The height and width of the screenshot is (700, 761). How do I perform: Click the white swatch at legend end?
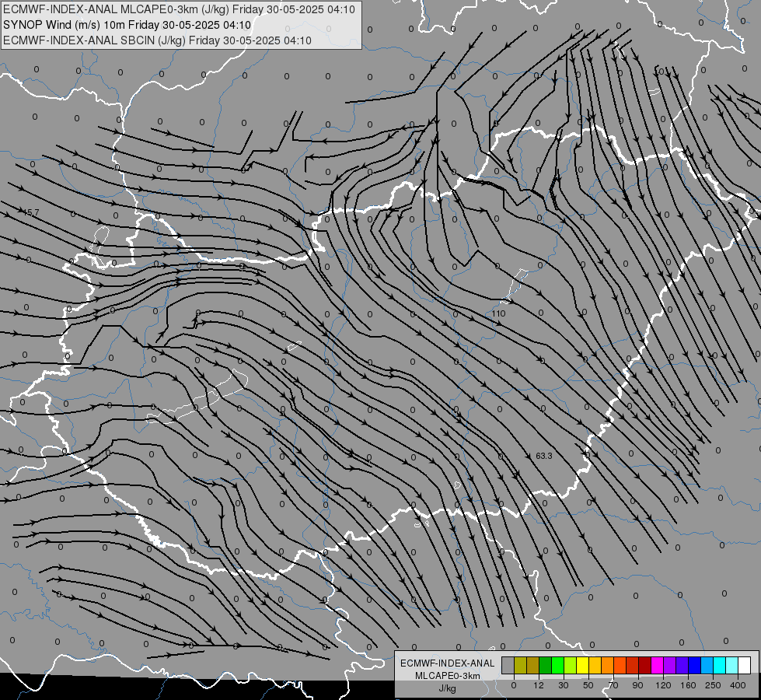744,665
